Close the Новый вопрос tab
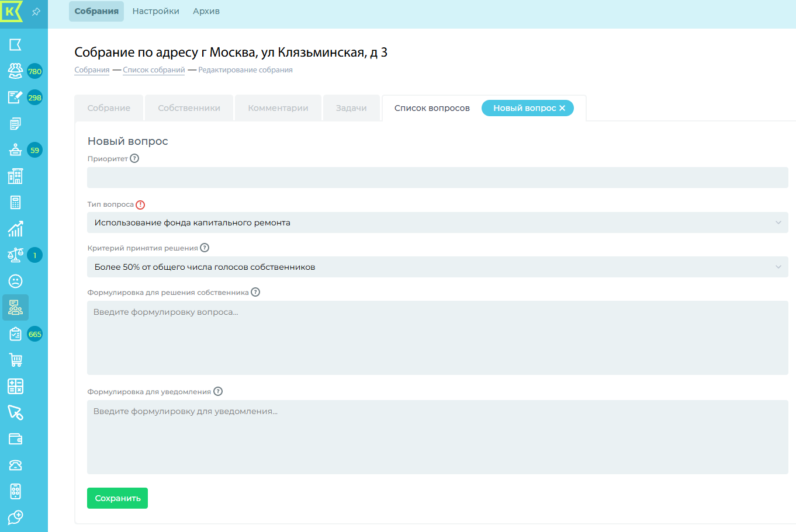Image resolution: width=796 pixels, height=532 pixels. tap(562, 108)
